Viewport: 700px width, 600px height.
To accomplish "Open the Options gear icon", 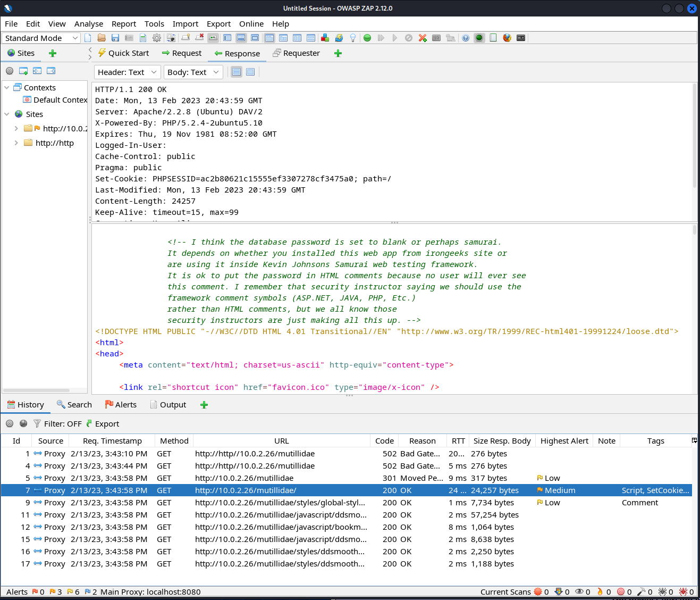I will pos(157,38).
